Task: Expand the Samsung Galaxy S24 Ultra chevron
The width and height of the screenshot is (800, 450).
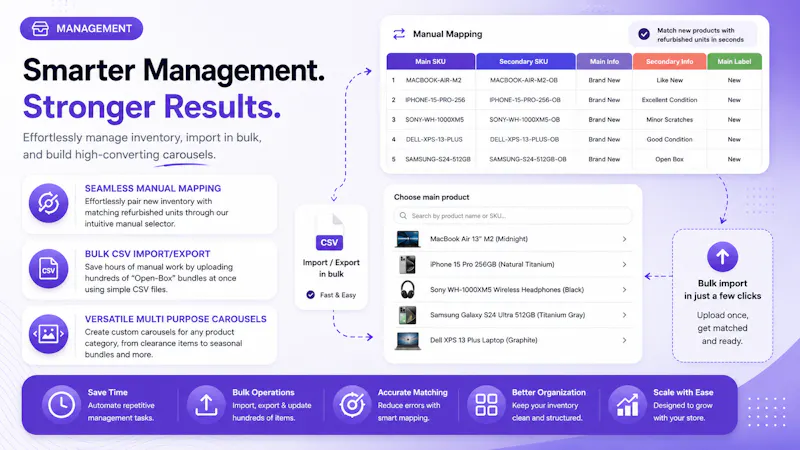Action: 624,315
